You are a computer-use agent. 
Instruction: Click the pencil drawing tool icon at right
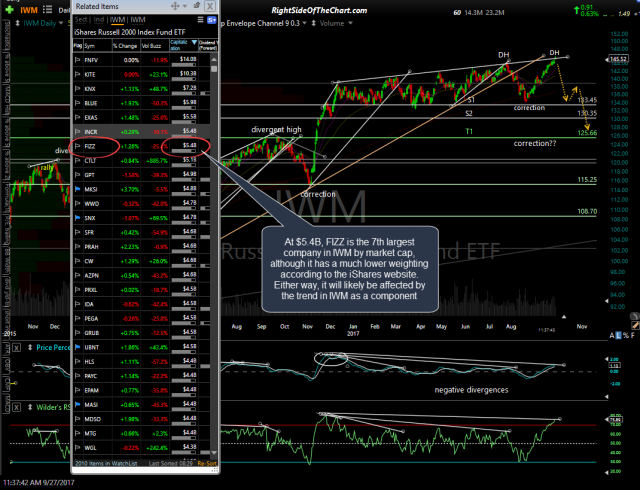click(x=635, y=325)
